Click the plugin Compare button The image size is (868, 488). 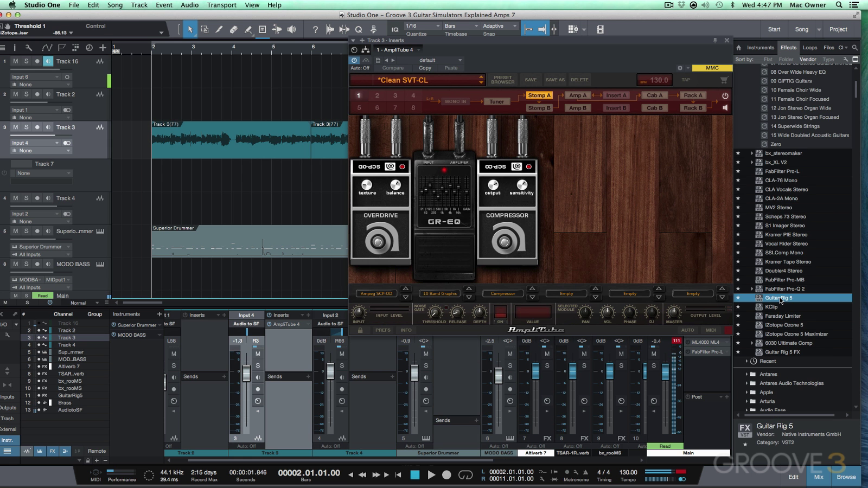coord(393,68)
